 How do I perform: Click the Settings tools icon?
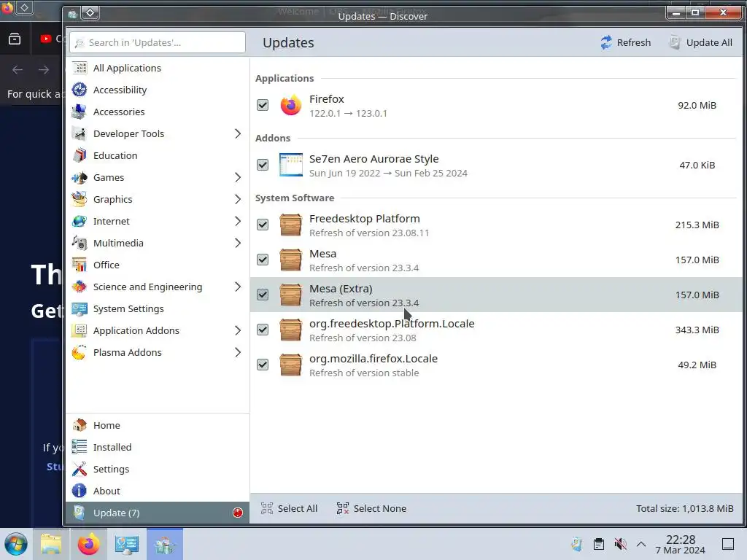point(79,469)
